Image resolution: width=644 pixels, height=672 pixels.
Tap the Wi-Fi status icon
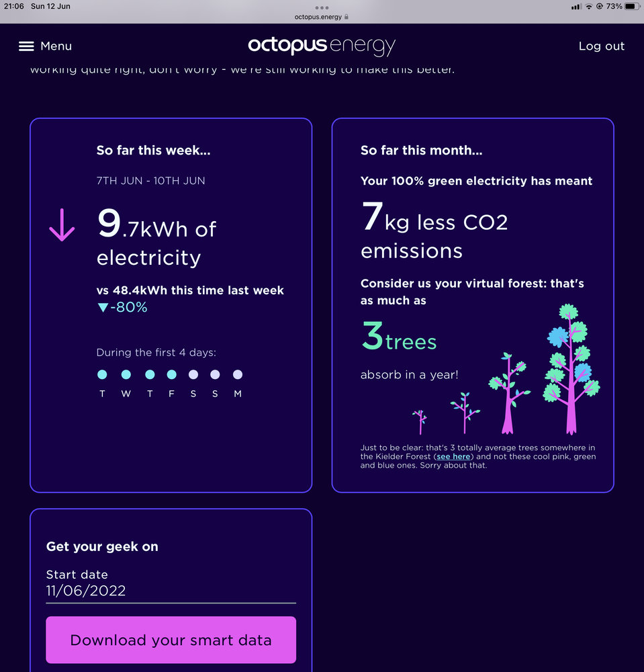(x=589, y=7)
